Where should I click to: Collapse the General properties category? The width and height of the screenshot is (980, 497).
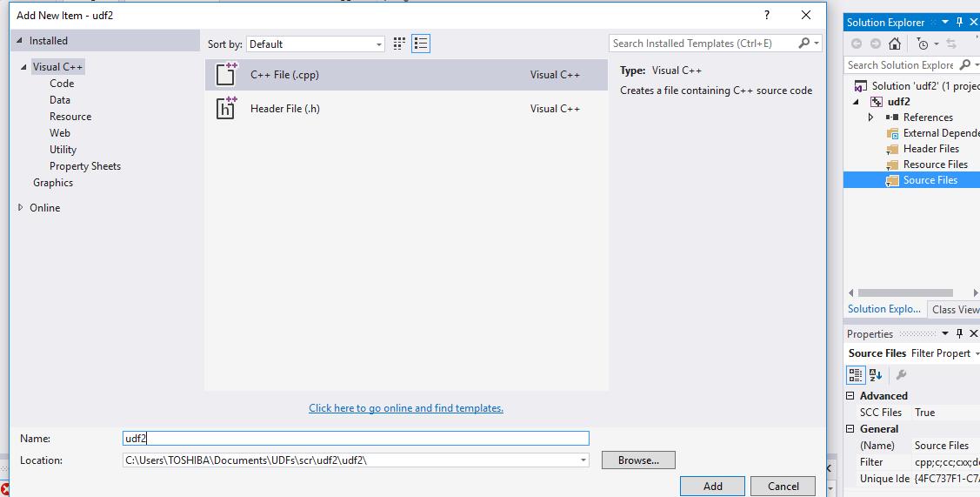(850, 429)
